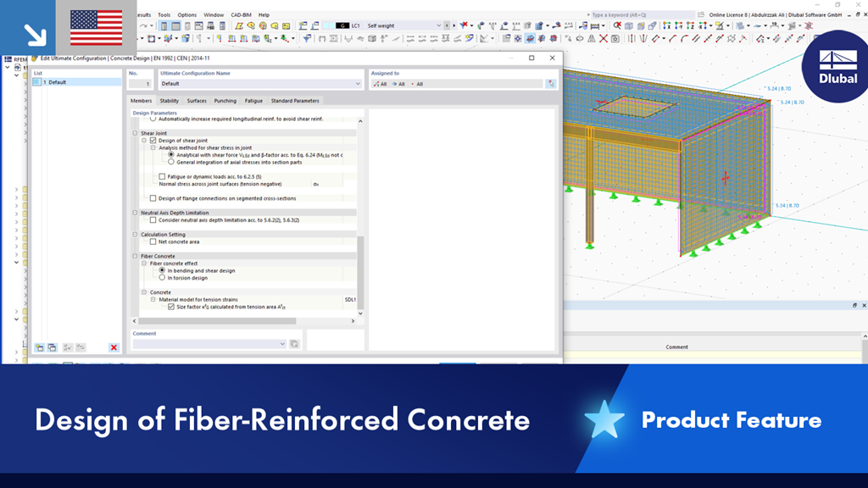Click the filter funnel with red X icon
The width and height of the screenshot is (868, 488).
point(465,25)
